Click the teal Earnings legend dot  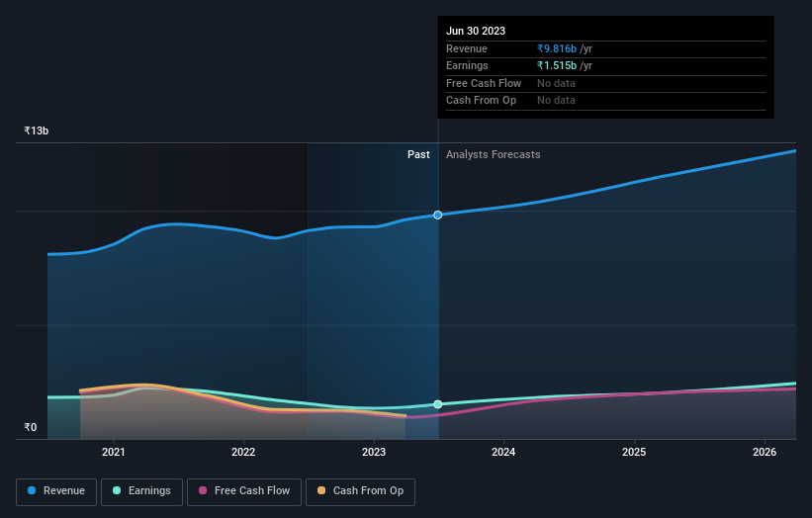(x=117, y=490)
